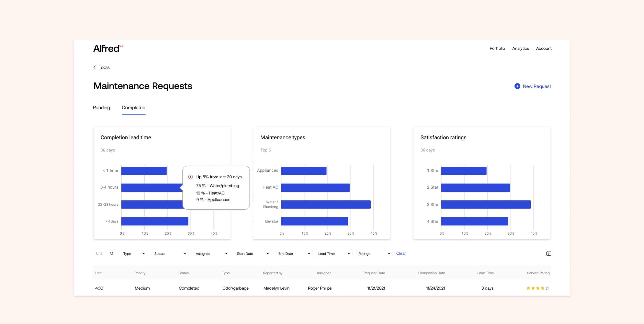This screenshot has width=644, height=324.
Task: Click the star rating in 40C row
Action: coord(538,288)
